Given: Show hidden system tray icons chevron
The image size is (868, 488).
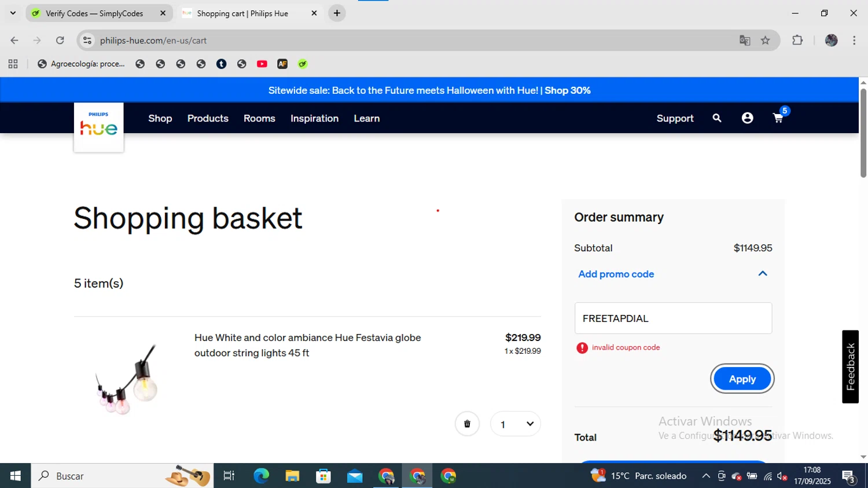Looking at the screenshot, I should [705, 476].
